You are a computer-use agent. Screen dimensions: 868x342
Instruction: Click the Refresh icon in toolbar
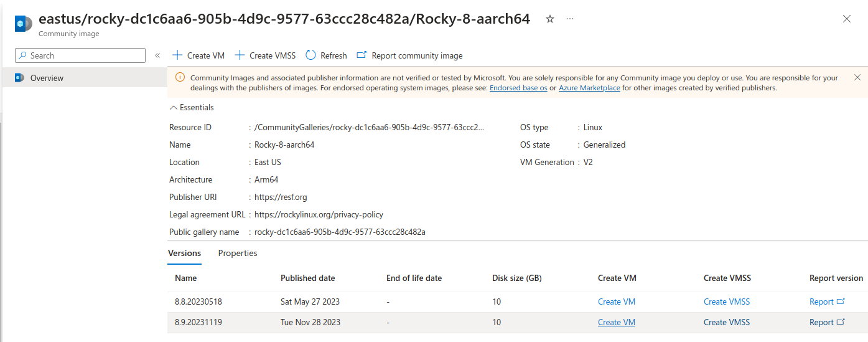click(311, 55)
